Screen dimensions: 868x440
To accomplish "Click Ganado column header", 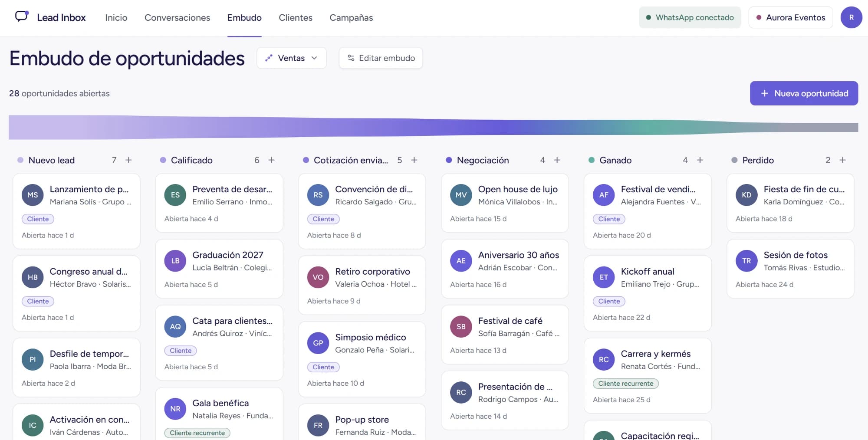I will pyautogui.click(x=615, y=160).
